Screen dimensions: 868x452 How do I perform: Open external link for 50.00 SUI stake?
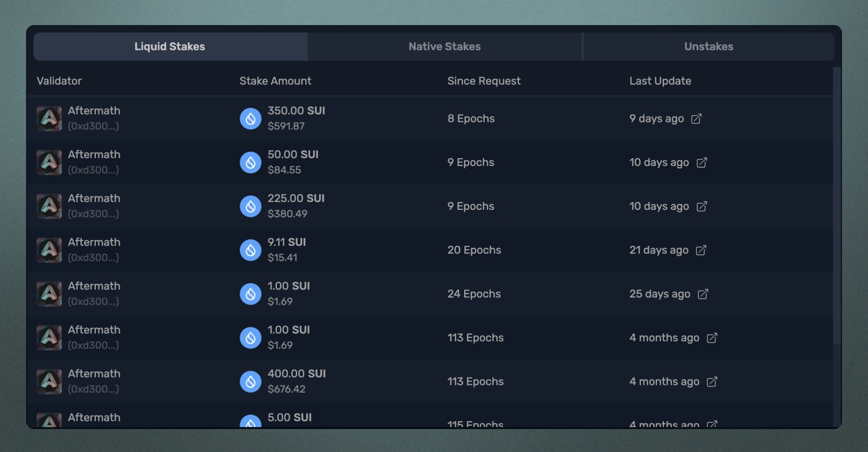(x=701, y=163)
